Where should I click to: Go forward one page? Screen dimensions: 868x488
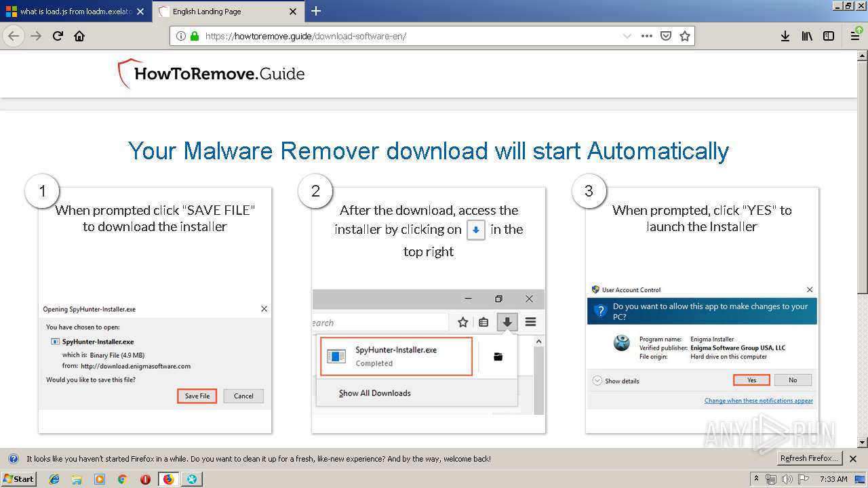36,36
